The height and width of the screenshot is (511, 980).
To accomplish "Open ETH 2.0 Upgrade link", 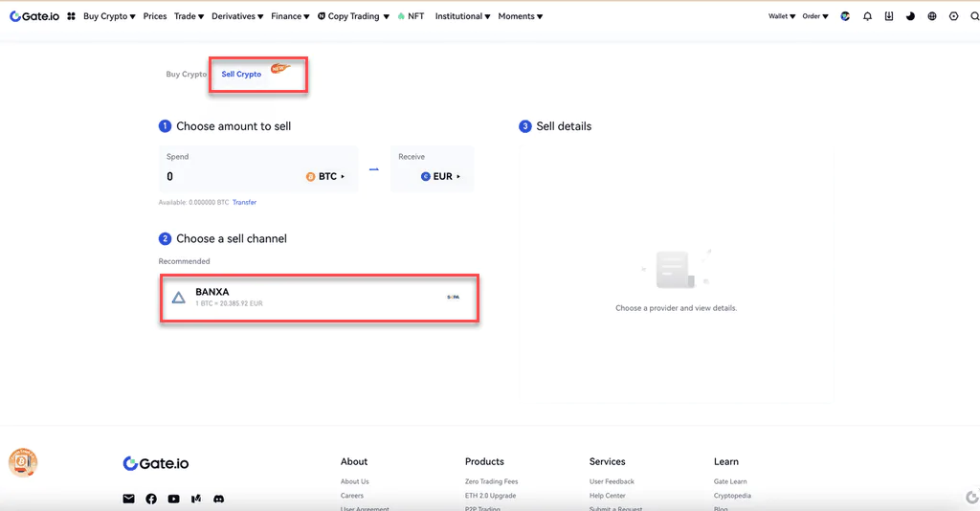I will pos(491,496).
